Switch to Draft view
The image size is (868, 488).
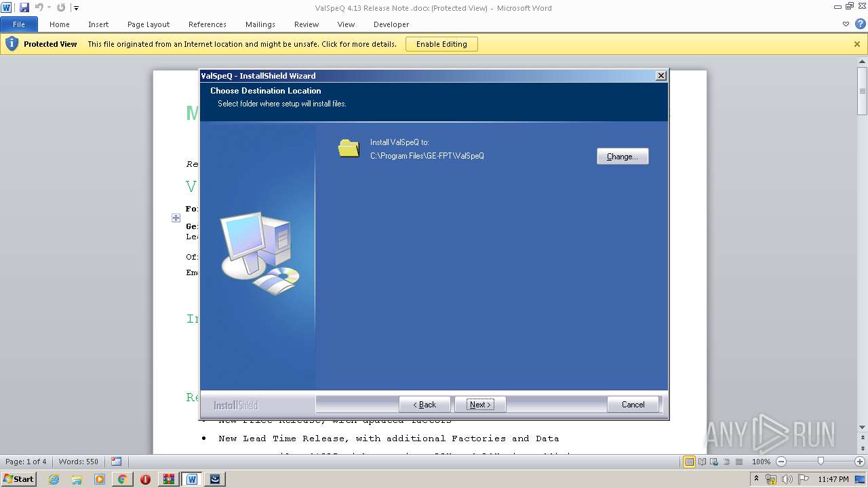tap(738, 462)
